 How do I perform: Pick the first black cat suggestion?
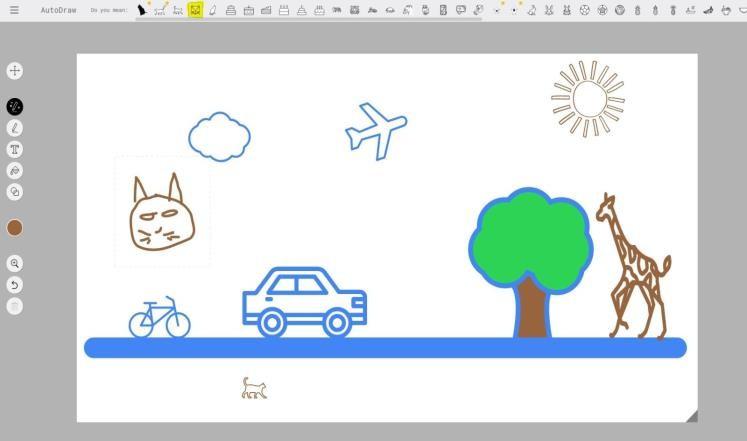coord(142,10)
